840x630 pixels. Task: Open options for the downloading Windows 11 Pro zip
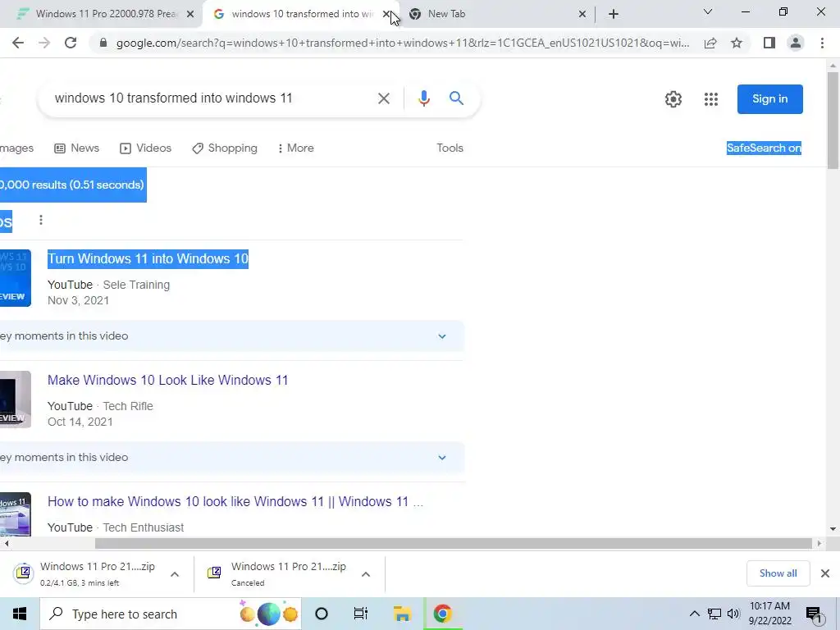[x=175, y=574]
